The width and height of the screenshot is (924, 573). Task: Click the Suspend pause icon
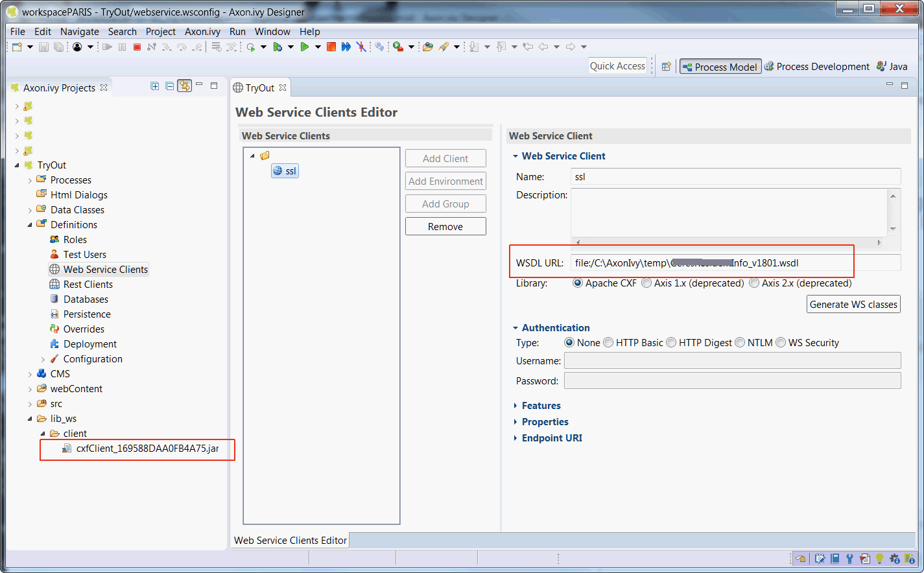pos(123,47)
